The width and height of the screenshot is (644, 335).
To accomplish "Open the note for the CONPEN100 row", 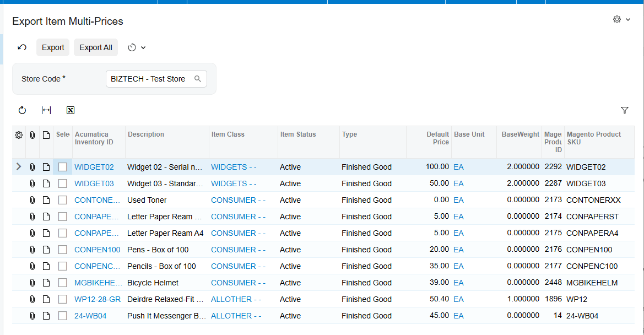I will [46, 250].
